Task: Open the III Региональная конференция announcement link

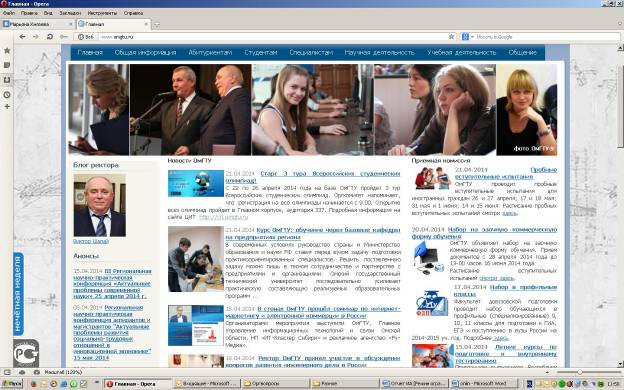Action: pyautogui.click(x=112, y=283)
